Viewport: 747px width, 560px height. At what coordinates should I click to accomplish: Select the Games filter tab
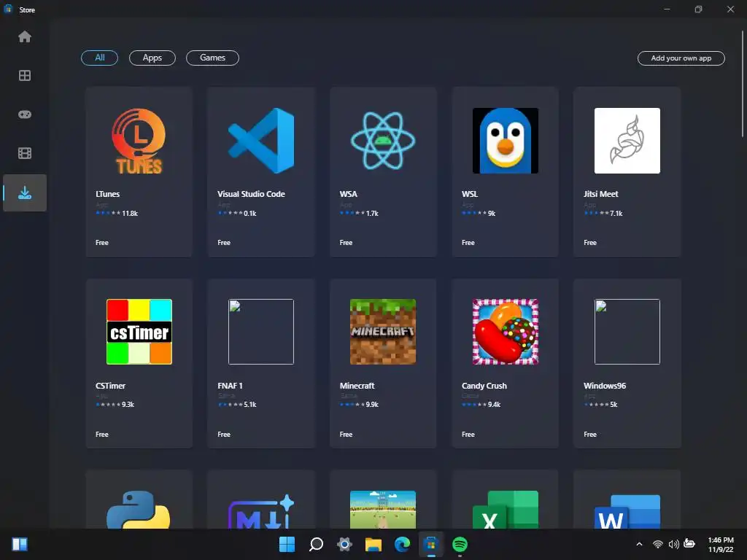pos(212,58)
